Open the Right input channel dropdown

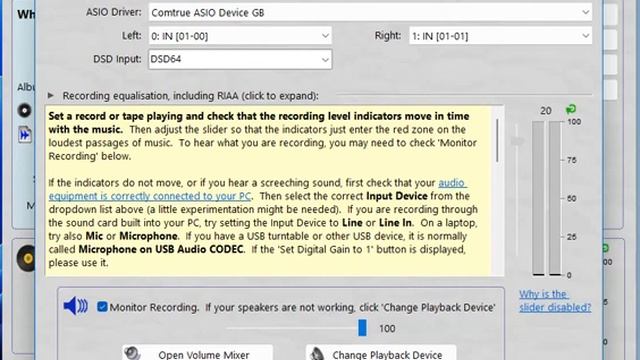coord(500,36)
